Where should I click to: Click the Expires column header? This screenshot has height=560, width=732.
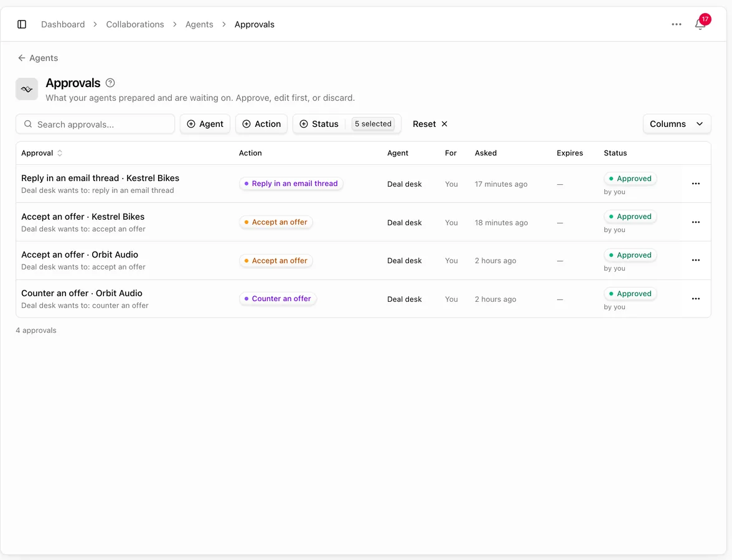[570, 153]
